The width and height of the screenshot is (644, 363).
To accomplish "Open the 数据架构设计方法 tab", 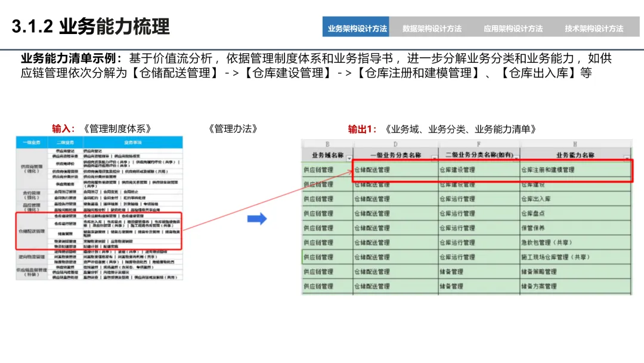I will pos(432,29).
